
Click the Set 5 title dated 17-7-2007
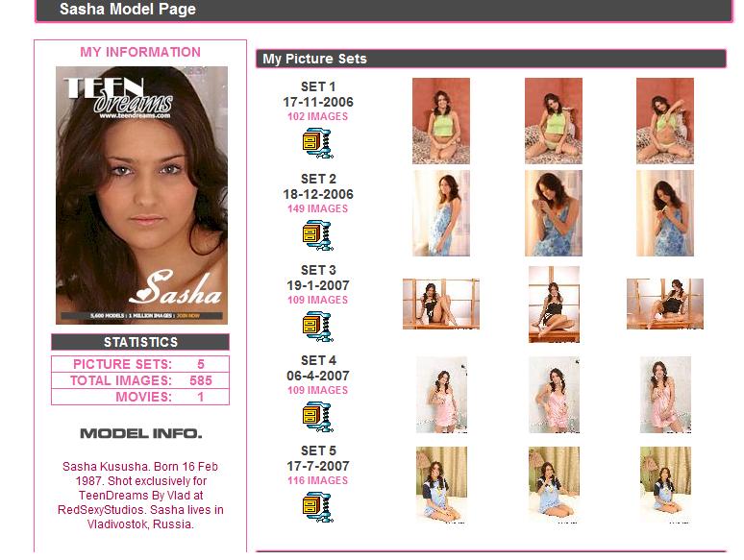click(x=317, y=458)
